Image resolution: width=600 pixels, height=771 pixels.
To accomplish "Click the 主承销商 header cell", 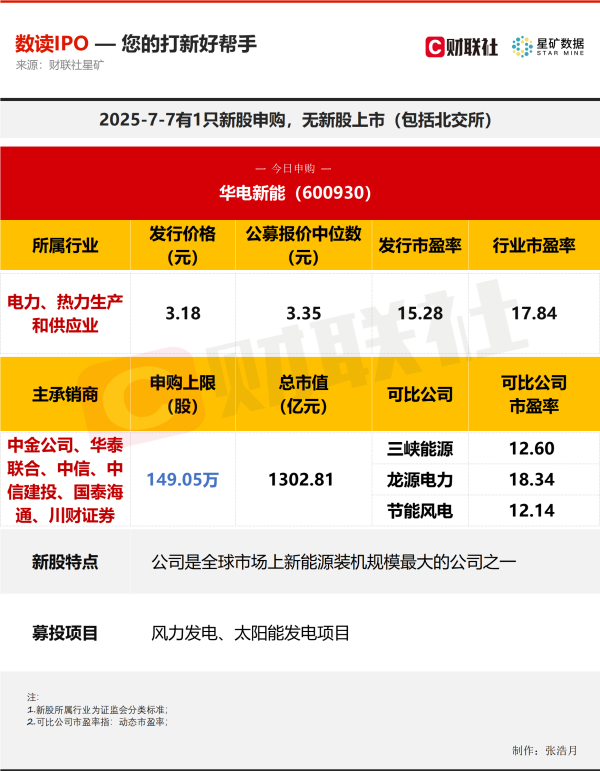I will click(x=65, y=394).
